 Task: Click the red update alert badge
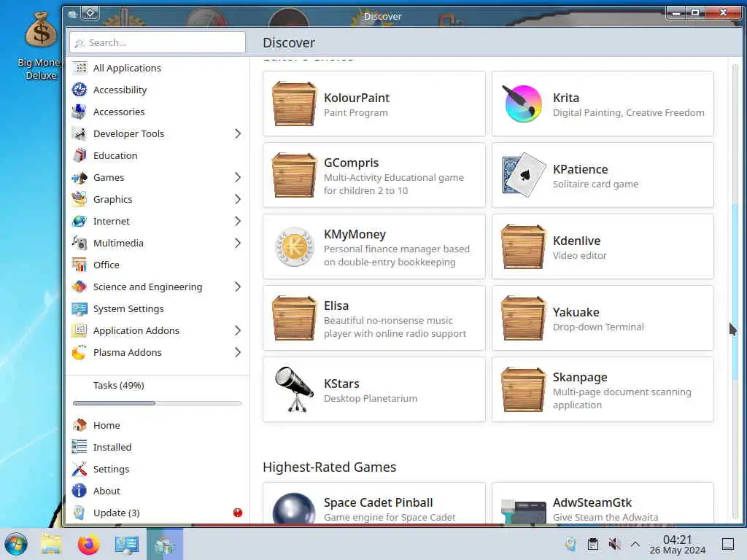point(238,513)
